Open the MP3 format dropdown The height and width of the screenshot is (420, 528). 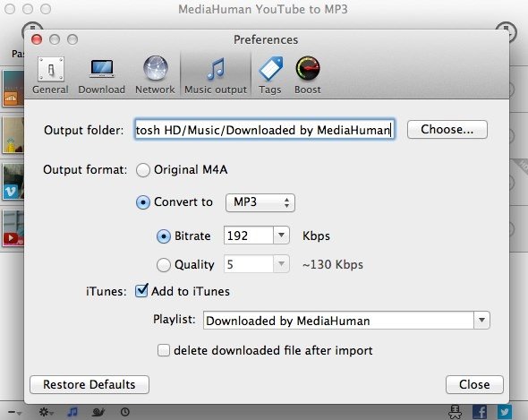coord(260,202)
